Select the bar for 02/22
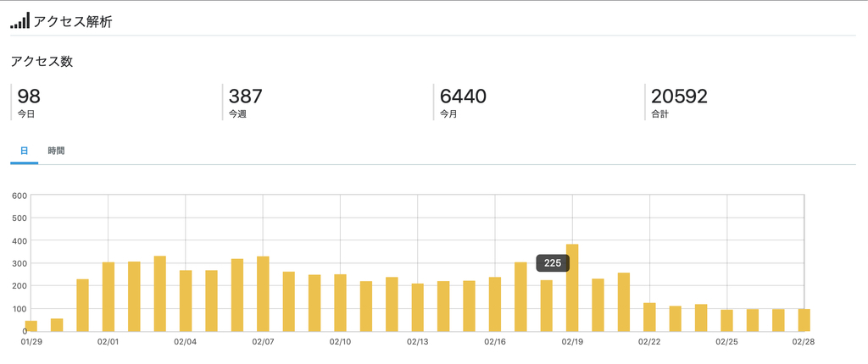 coord(650,317)
